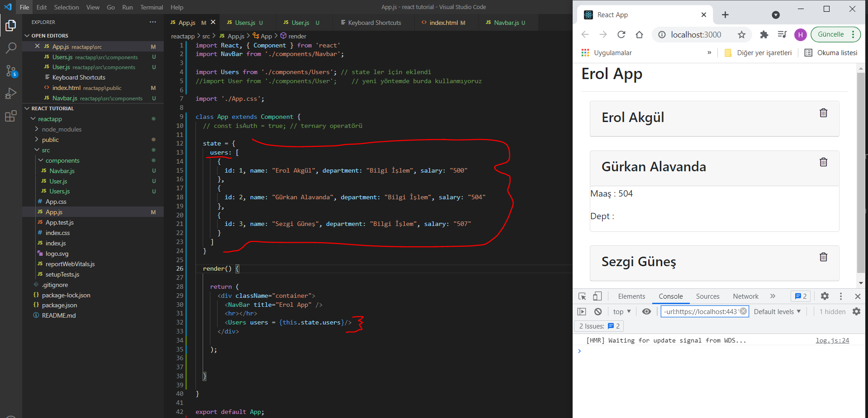The image size is (868, 418).
Task: Toggle the console sidebar panel
Action: coord(582,312)
